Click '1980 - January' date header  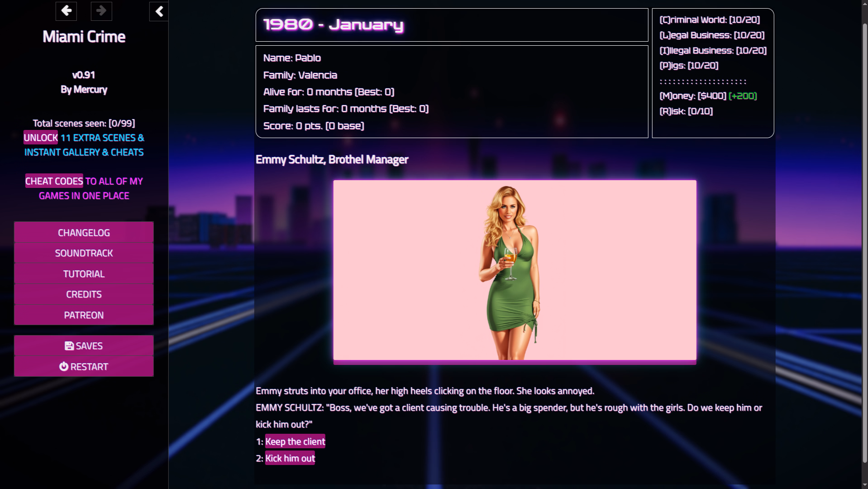click(334, 24)
